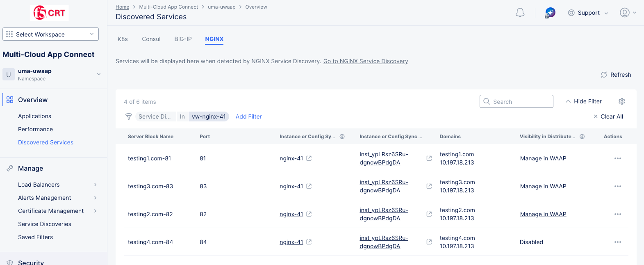Expand Load Balancers submenu

click(x=96, y=185)
